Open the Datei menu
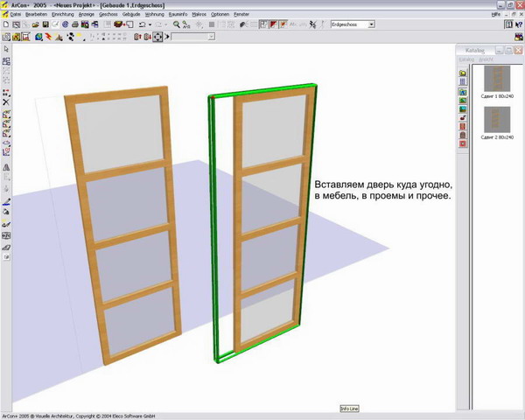 (15, 15)
